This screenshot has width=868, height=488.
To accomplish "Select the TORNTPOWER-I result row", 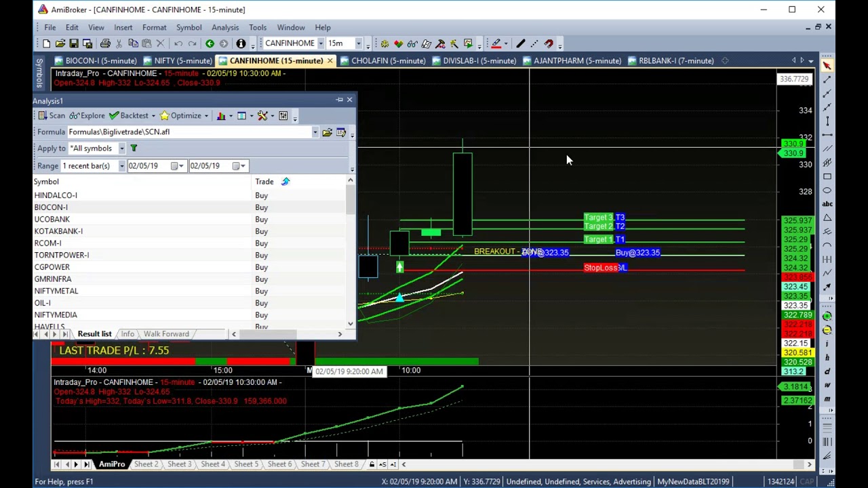I will pyautogui.click(x=189, y=256).
